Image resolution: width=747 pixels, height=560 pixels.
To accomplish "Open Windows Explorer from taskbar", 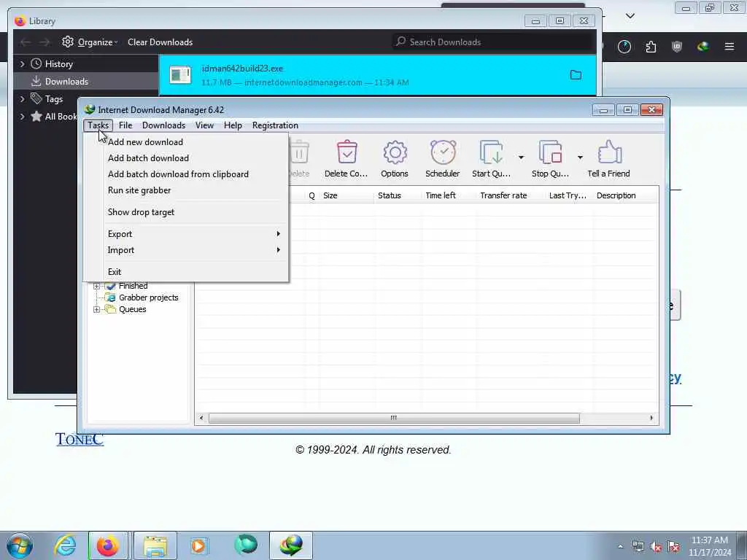I will click(155, 545).
